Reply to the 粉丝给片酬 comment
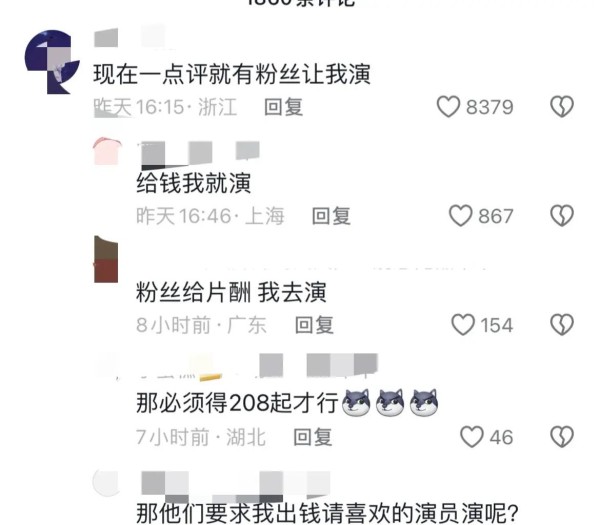Viewport: 600px width, 525px height. point(314,325)
